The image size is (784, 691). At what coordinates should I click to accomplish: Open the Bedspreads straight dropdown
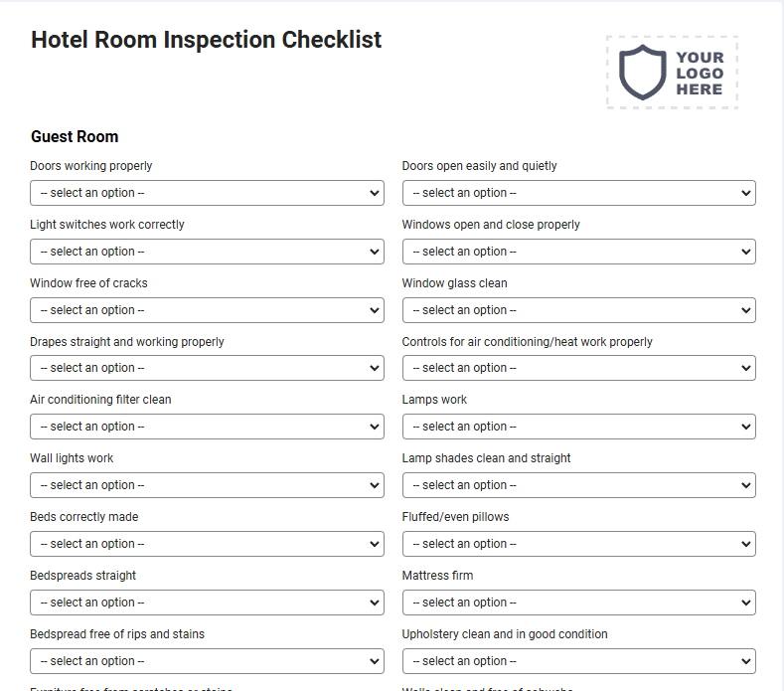207,603
